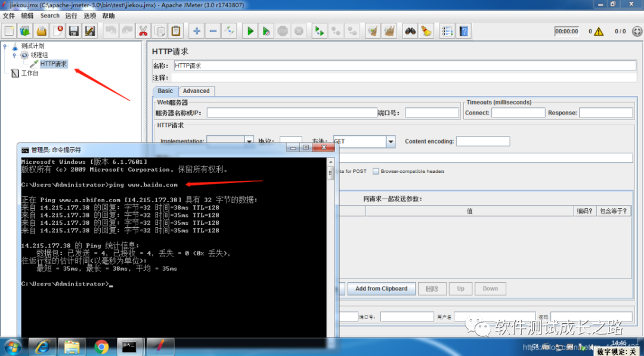Image resolution: width=644 pixels, height=356 pixels.
Task: Click the Remove minus icon in toolbar
Action: [x=213, y=31]
